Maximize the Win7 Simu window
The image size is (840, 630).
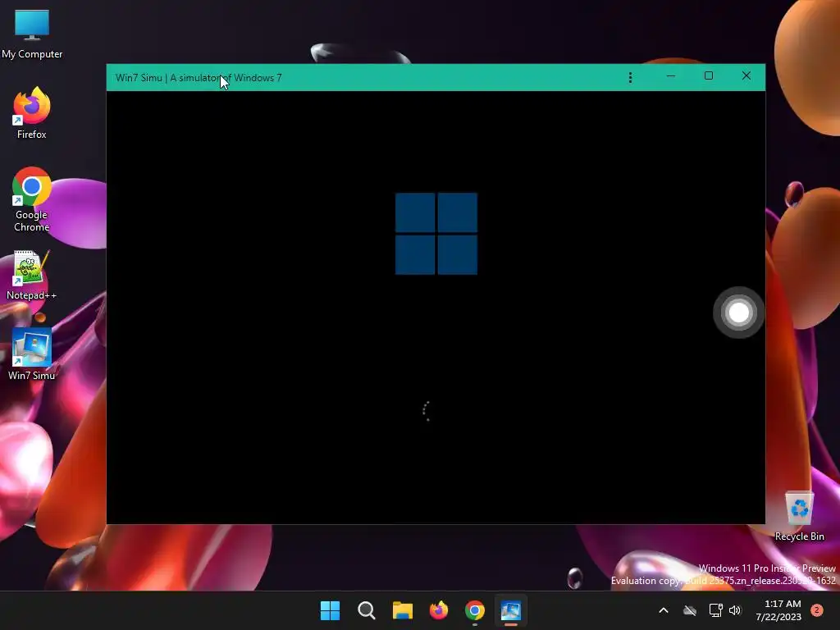point(708,76)
